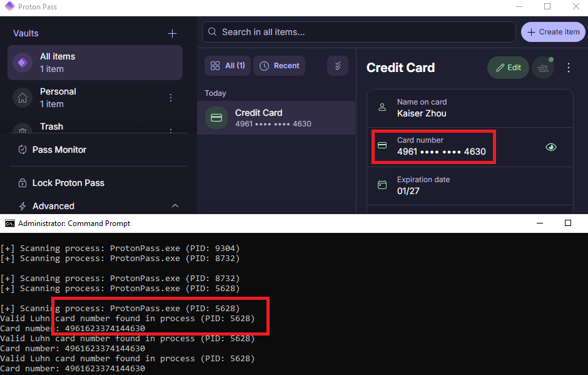Click first 'Scanning process' line PID 9304

point(120,249)
